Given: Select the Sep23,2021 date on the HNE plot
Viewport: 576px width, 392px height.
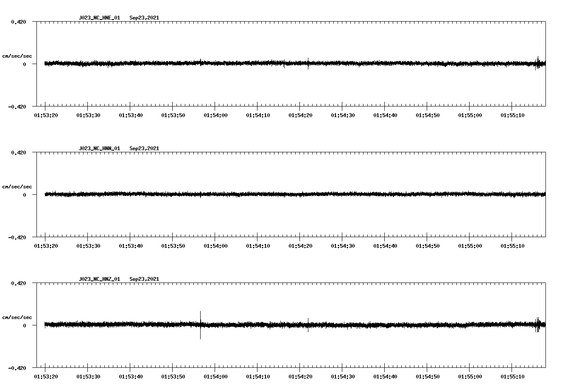Looking at the screenshot, I should coord(144,18).
